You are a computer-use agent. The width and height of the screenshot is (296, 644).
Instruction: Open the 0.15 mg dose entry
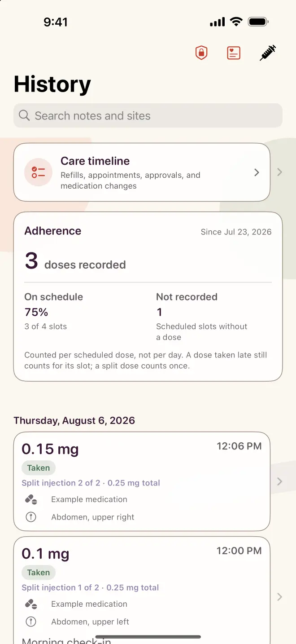[142, 481]
